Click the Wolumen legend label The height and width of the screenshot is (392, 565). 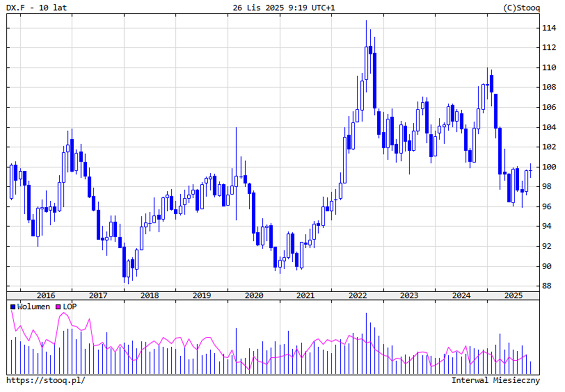pos(33,307)
